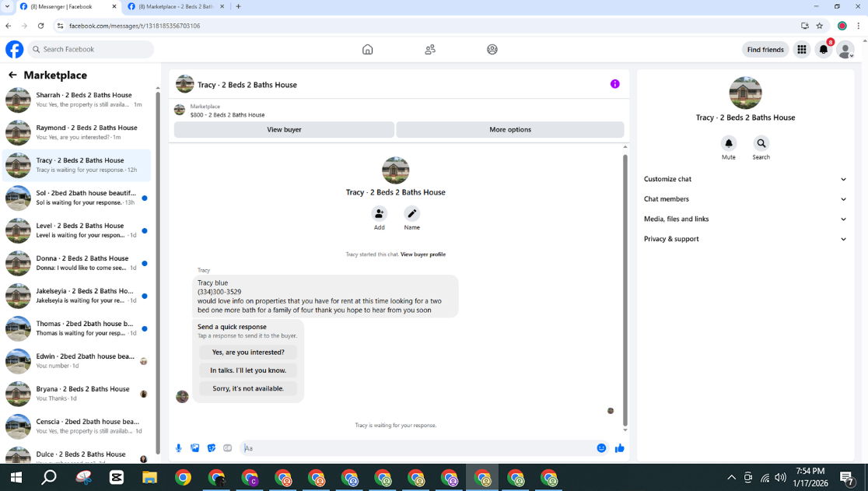The image size is (868, 491).
Task: Expand Customize chat section
Action: coord(745,179)
